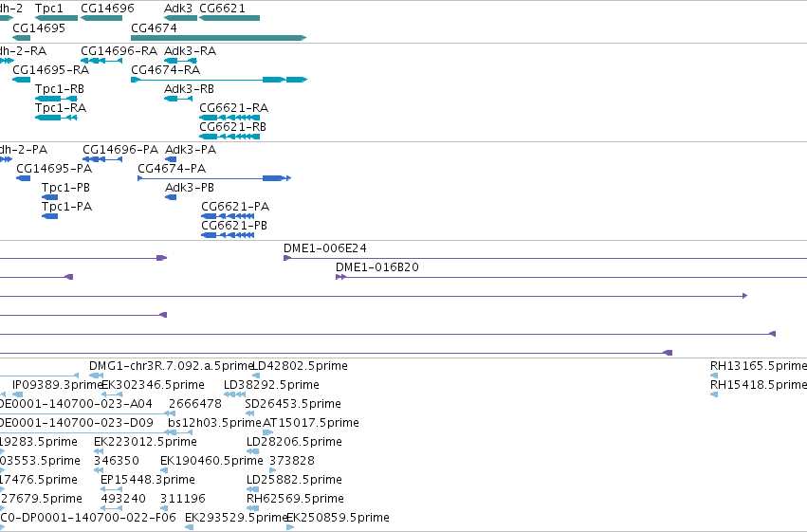Click EST LD38292.5prime
This screenshot has height=532, width=807.
271,385
